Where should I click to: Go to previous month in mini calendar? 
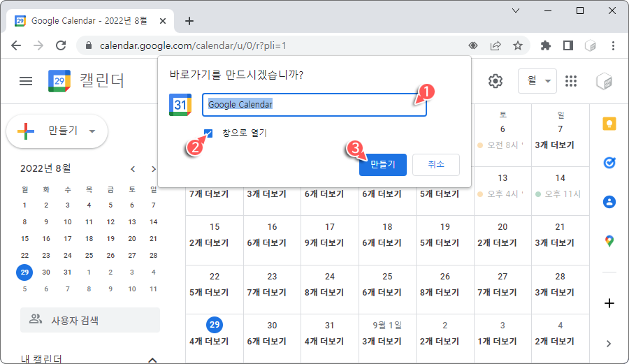[x=133, y=169]
